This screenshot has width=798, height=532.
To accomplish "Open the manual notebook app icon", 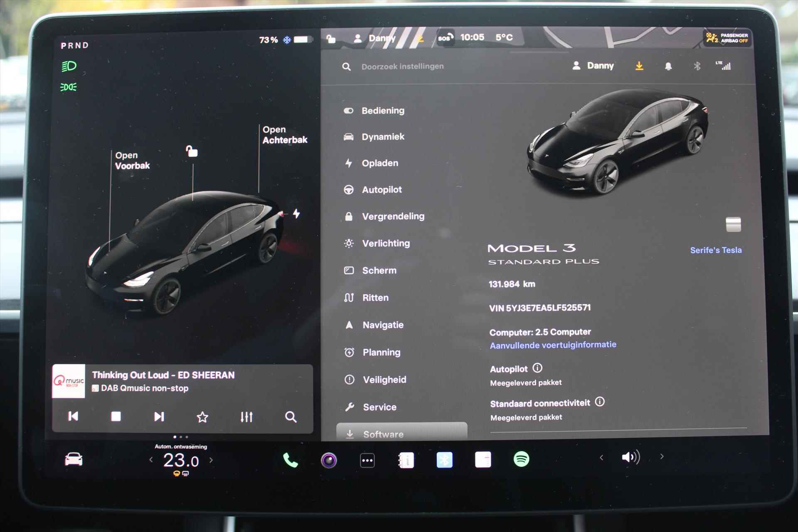I will coord(406,460).
